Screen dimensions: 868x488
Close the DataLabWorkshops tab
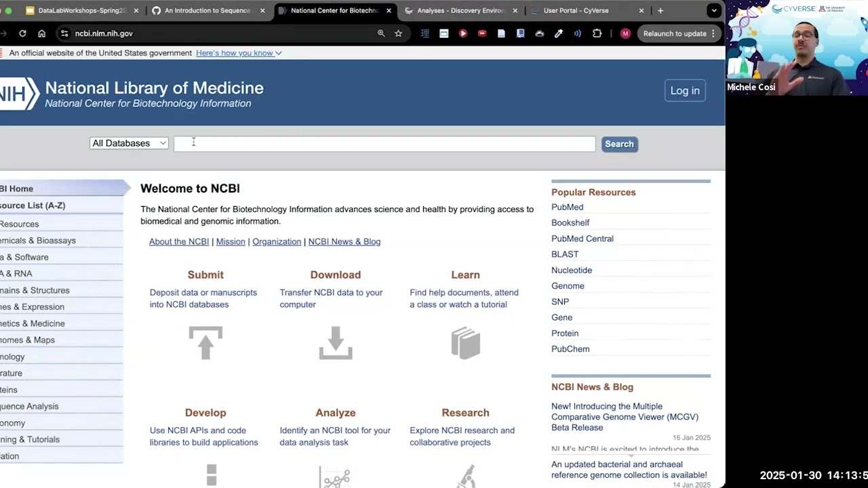(x=136, y=10)
